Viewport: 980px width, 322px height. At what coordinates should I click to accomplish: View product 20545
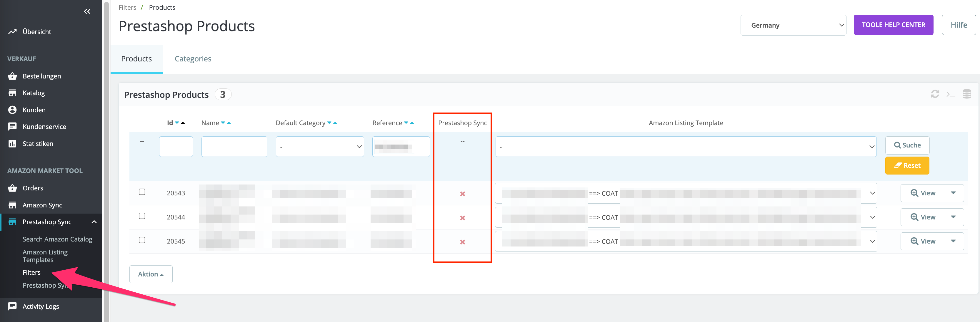[923, 241]
